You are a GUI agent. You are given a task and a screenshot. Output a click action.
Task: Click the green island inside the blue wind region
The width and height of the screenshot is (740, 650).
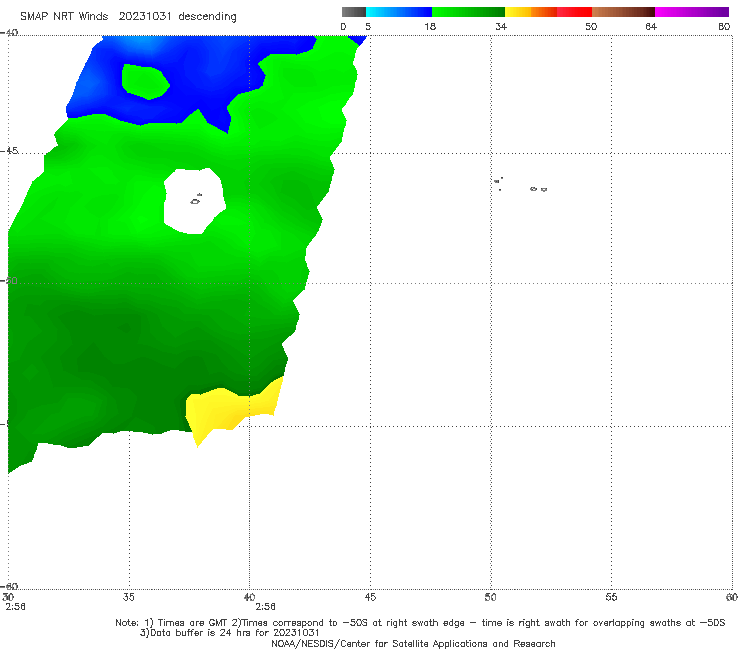pos(145,82)
